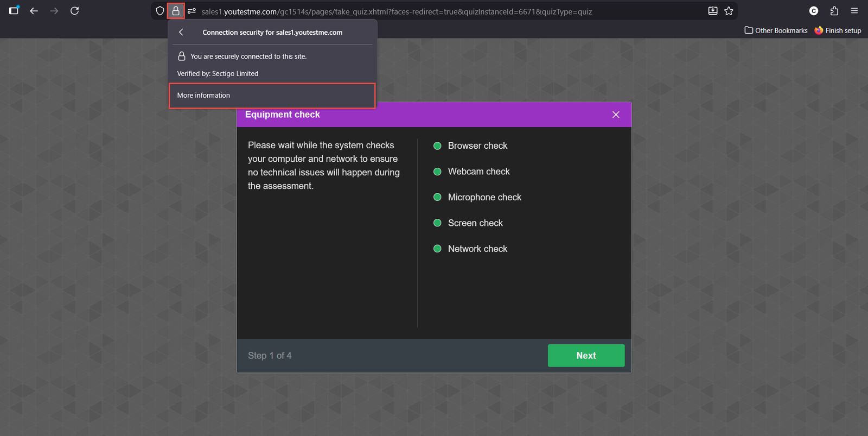The width and height of the screenshot is (868, 436).
Task: Click the tab overview icon at top-left
Action: (x=14, y=11)
